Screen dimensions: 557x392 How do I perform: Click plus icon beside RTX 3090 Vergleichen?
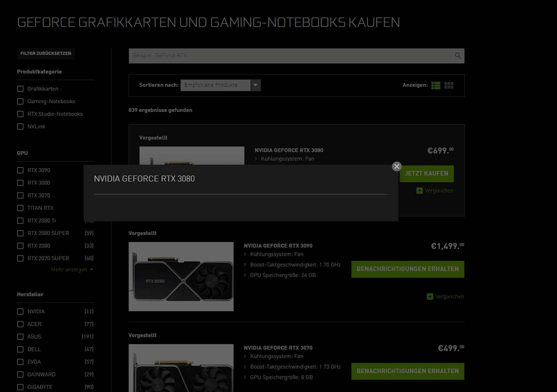(x=430, y=297)
